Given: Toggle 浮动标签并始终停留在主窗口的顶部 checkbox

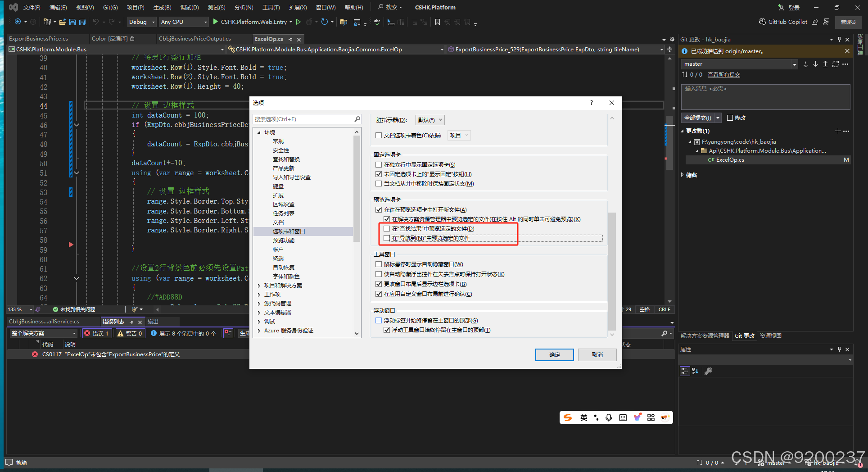Looking at the screenshot, I should coord(379,320).
